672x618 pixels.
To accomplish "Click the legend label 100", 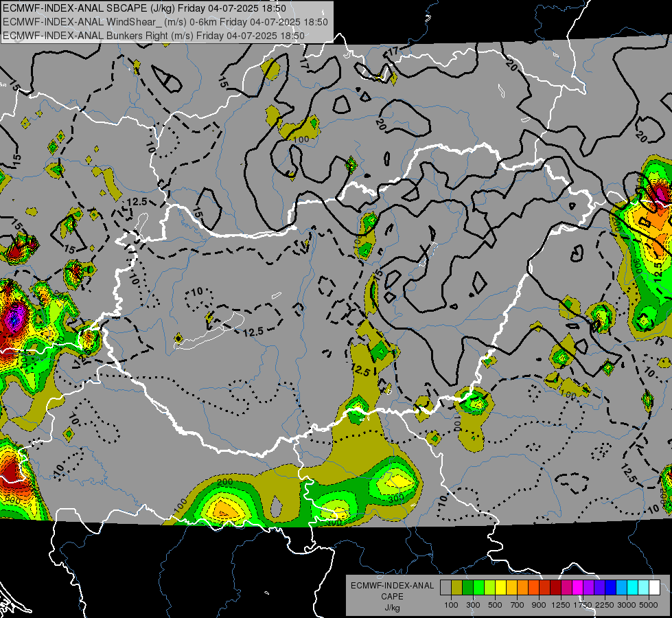I will pos(451,605).
